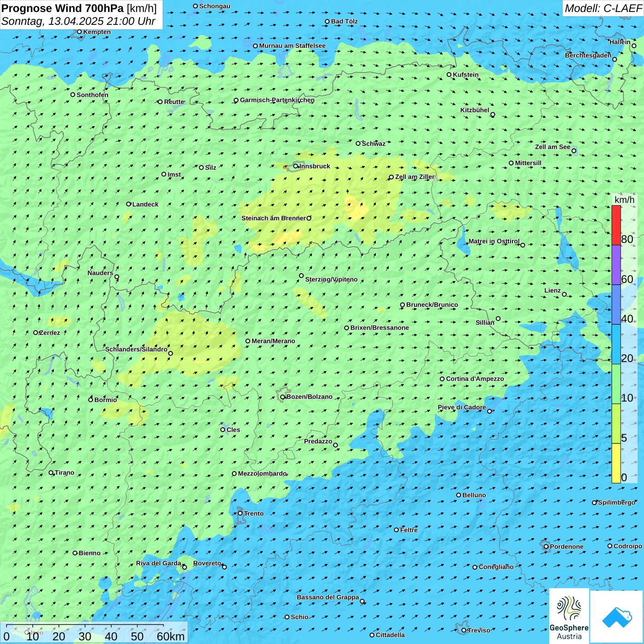644x644 pixels.
Task: Click the '60km' scale bar label
Action: 171,636
